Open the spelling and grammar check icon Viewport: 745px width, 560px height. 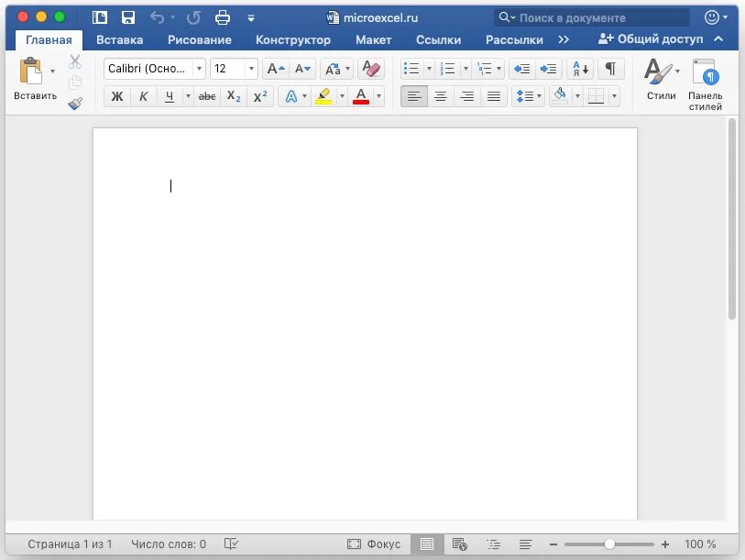pyautogui.click(x=231, y=544)
